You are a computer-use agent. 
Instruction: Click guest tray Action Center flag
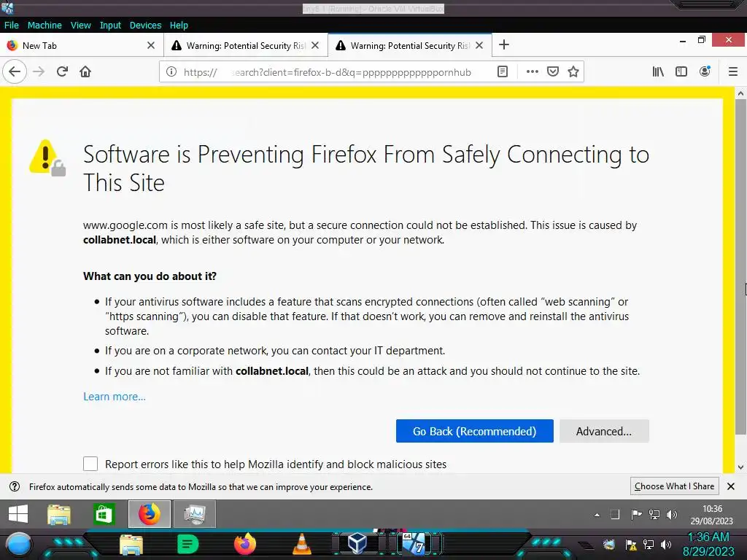[636, 514]
